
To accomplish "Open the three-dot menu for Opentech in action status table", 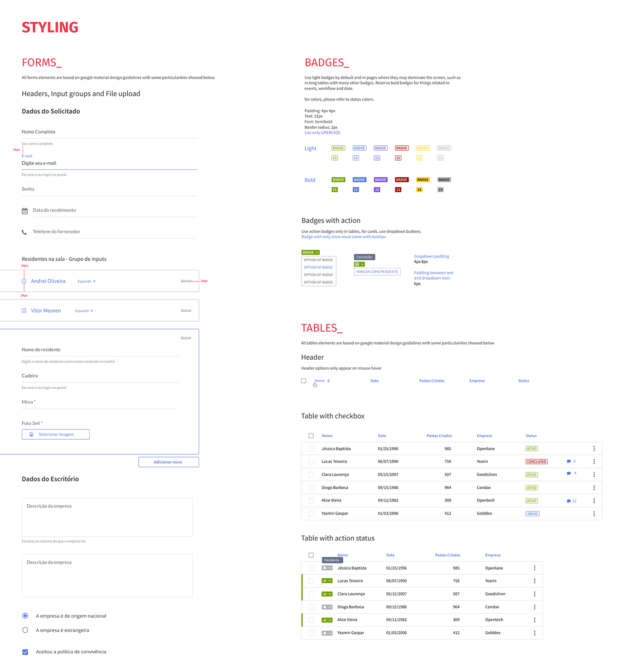I will click(x=535, y=620).
